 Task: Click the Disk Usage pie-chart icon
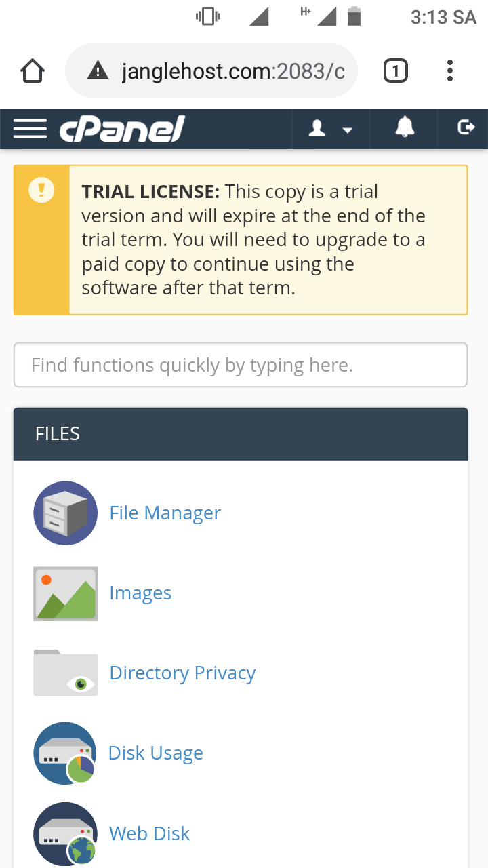point(65,753)
